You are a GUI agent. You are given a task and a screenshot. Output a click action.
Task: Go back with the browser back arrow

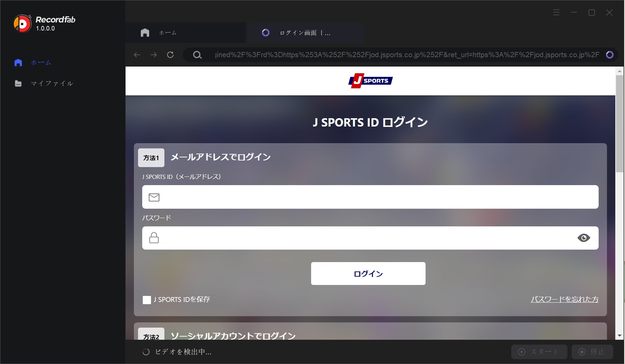(137, 55)
